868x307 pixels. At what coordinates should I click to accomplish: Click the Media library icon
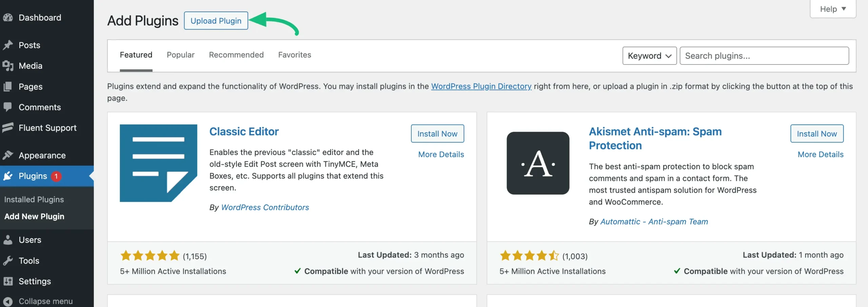tap(8, 65)
